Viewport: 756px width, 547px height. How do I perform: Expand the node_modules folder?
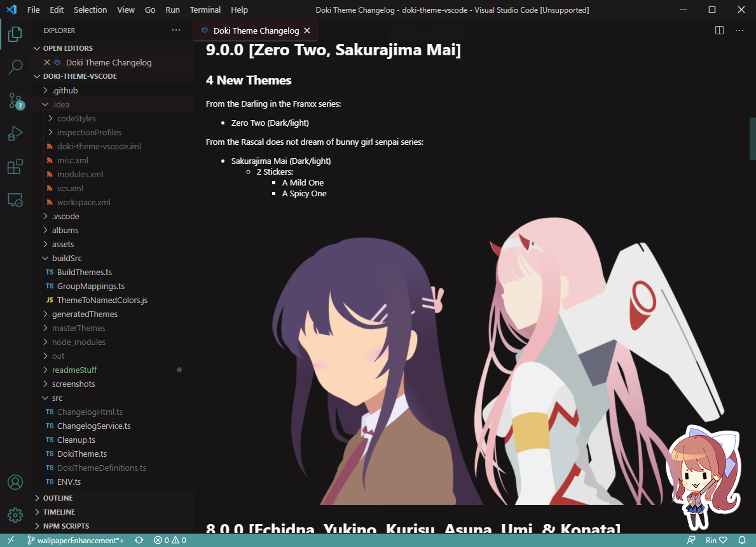point(111,342)
